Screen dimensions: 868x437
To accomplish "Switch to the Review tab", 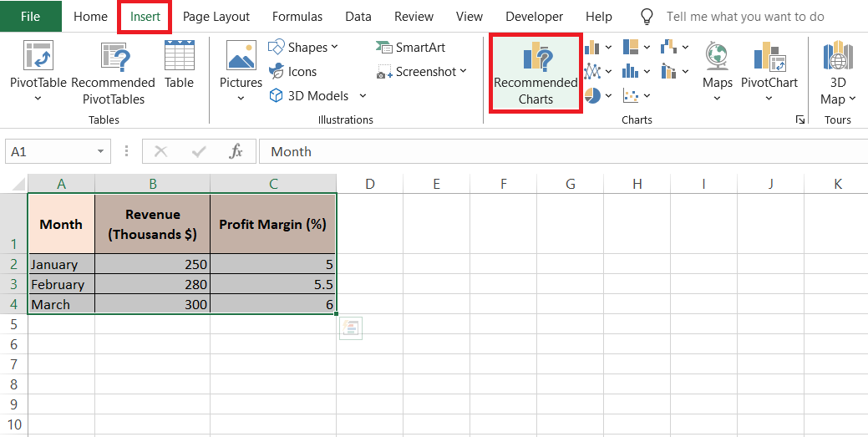I will [414, 17].
